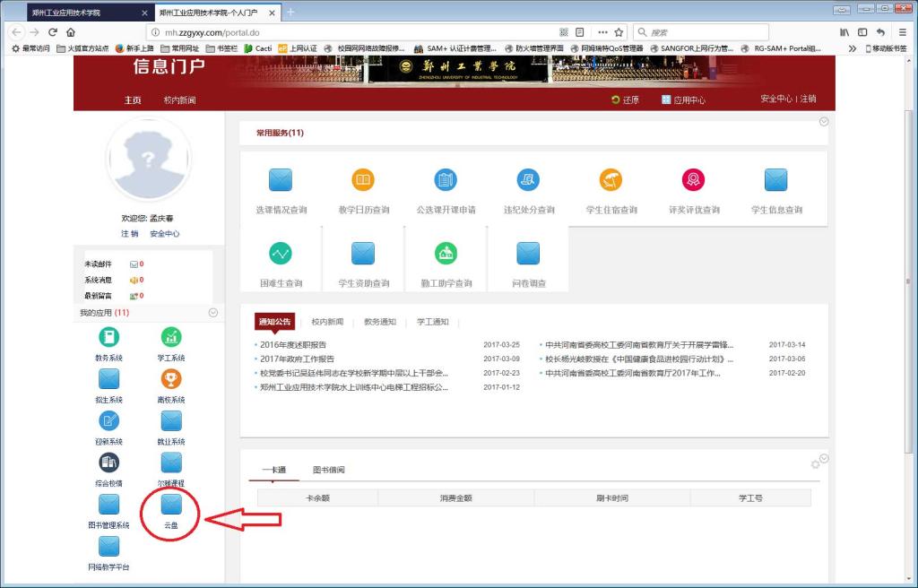The width and height of the screenshot is (918, 588).
Task: Open 教学日历查询 service icon
Action: pyautogui.click(x=363, y=180)
